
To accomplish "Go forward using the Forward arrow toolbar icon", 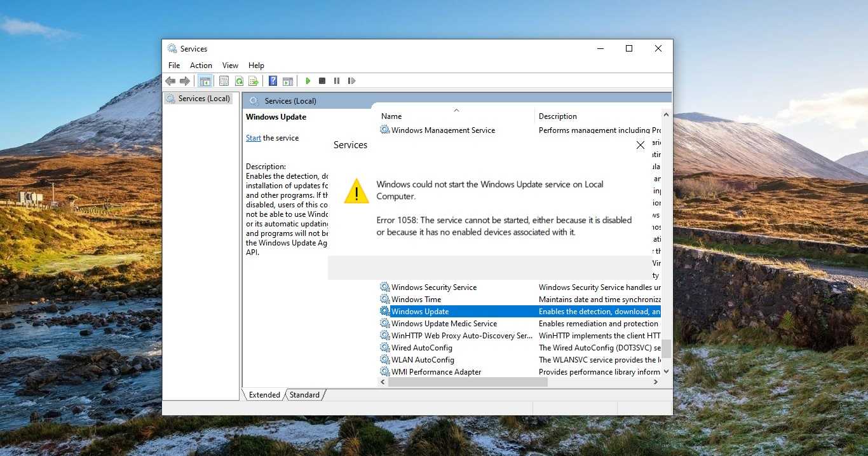I will tap(185, 81).
